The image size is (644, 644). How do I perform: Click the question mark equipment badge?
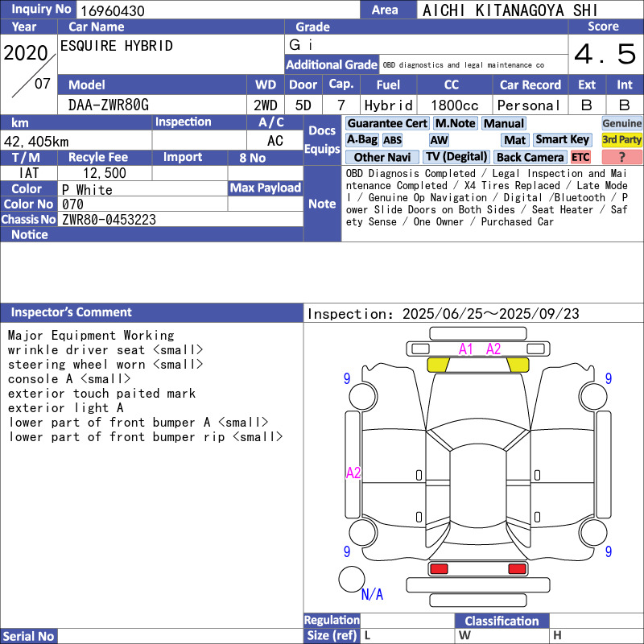[621, 157]
